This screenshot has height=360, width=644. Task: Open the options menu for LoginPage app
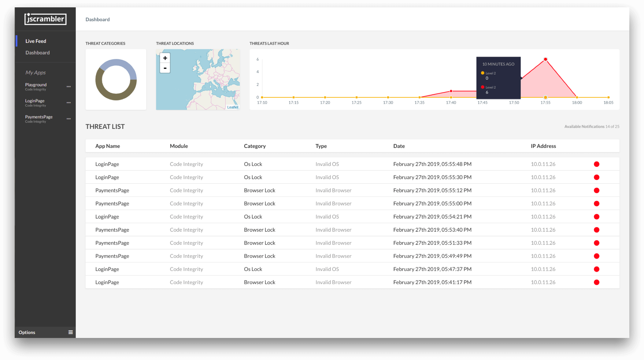(68, 103)
